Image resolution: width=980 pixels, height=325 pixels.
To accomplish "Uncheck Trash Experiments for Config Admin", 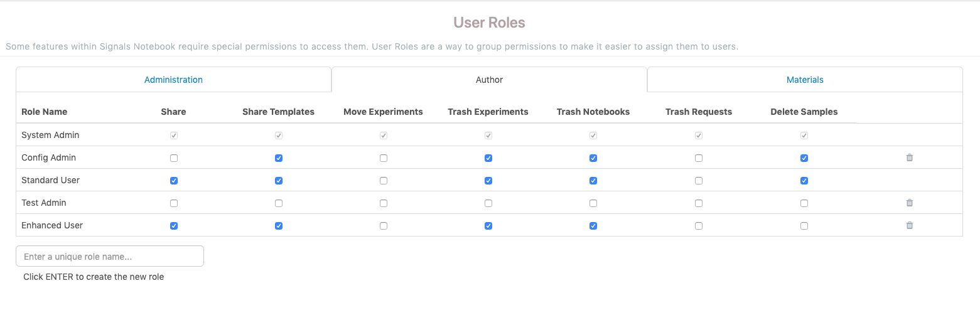I will coord(488,158).
